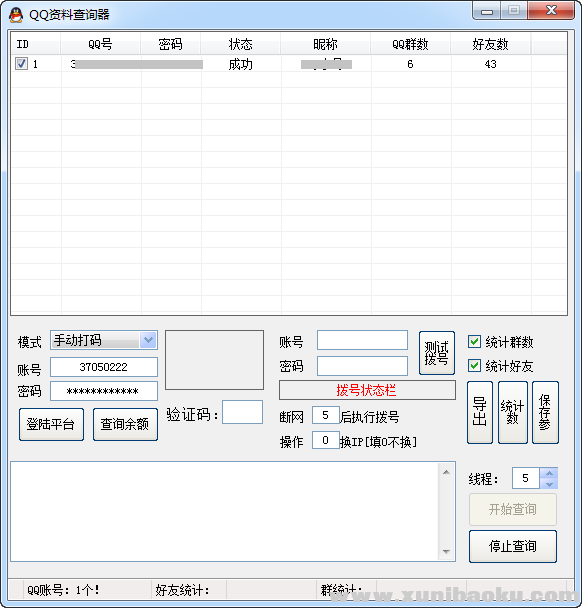Increase the 线程 value with up arrow

[549, 473]
